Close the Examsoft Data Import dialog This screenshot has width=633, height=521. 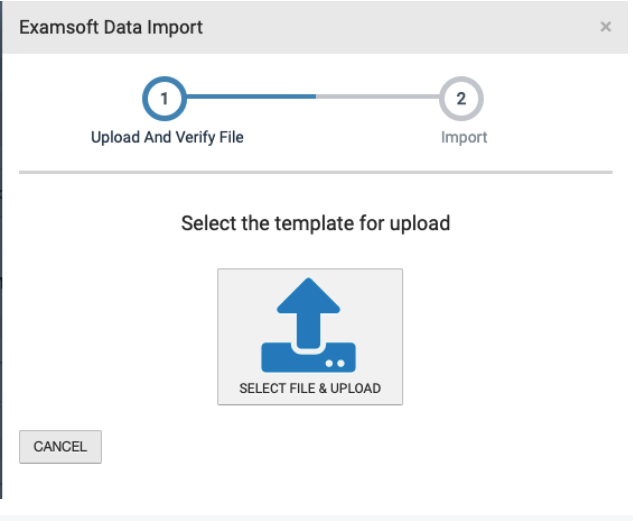click(x=605, y=27)
